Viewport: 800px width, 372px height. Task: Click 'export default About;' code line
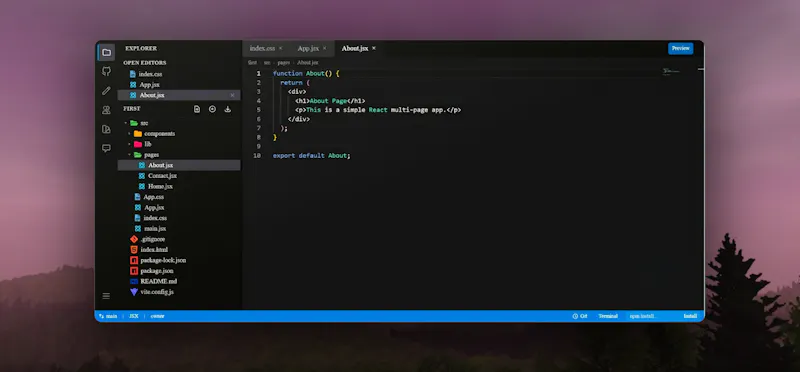[x=312, y=156]
